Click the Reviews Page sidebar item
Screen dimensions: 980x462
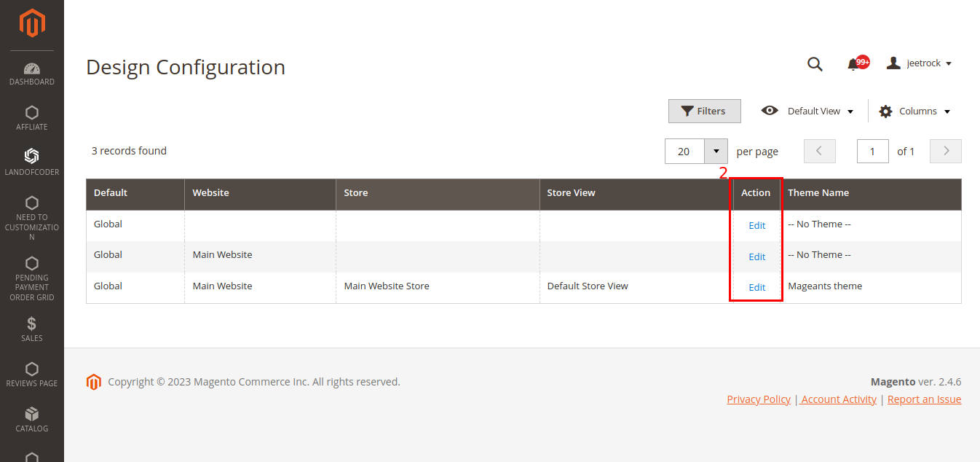pyautogui.click(x=31, y=373)
